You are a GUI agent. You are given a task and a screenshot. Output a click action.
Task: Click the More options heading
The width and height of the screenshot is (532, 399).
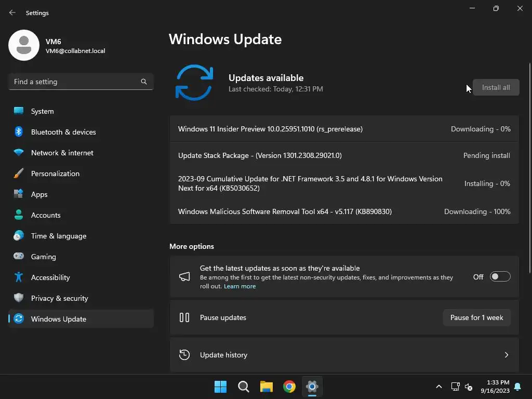tap(192, 246)
